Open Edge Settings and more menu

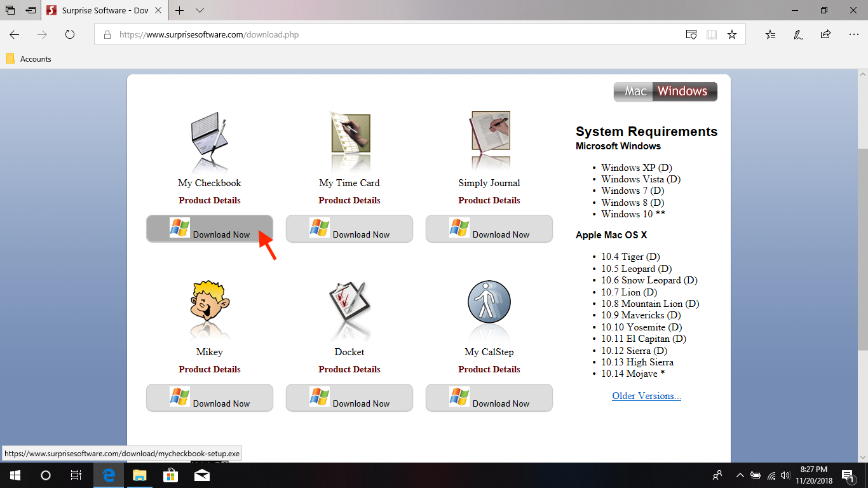pos(853,35)
